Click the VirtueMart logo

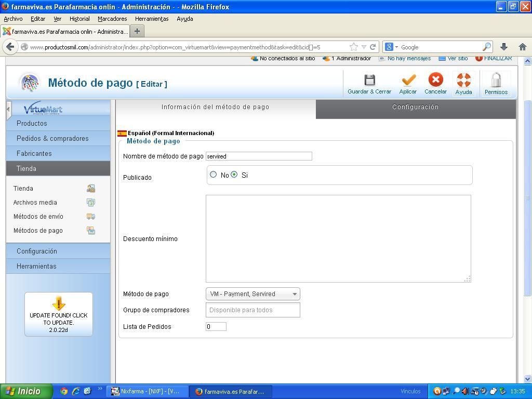(x=43, y=108)
